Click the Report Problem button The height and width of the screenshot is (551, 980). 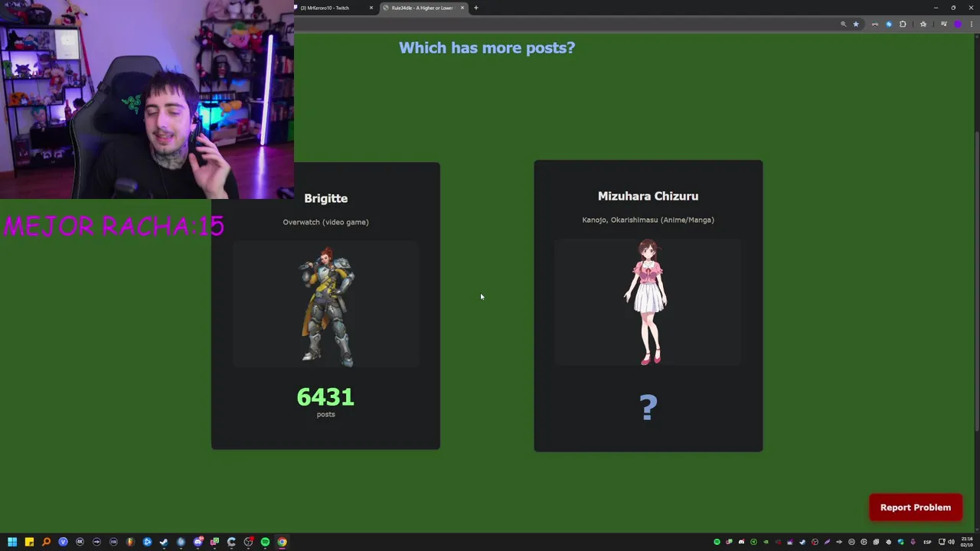916,507
